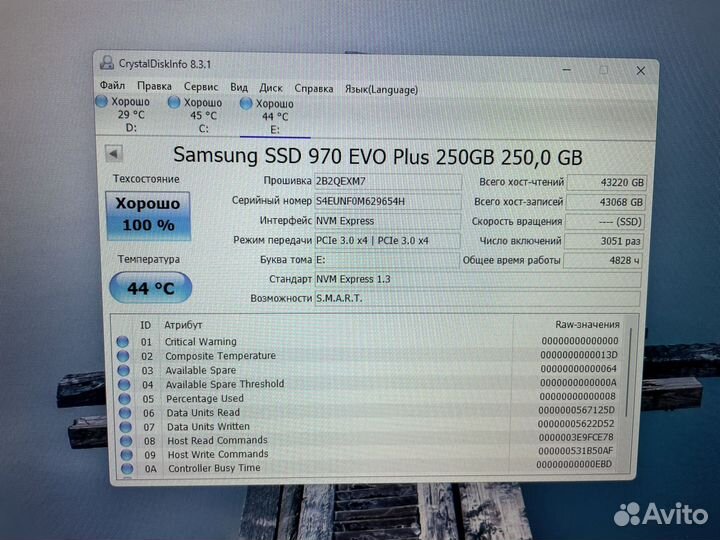Click the Raw-значения column header
The image size is (720, 540).
click(x=587, y=325)
